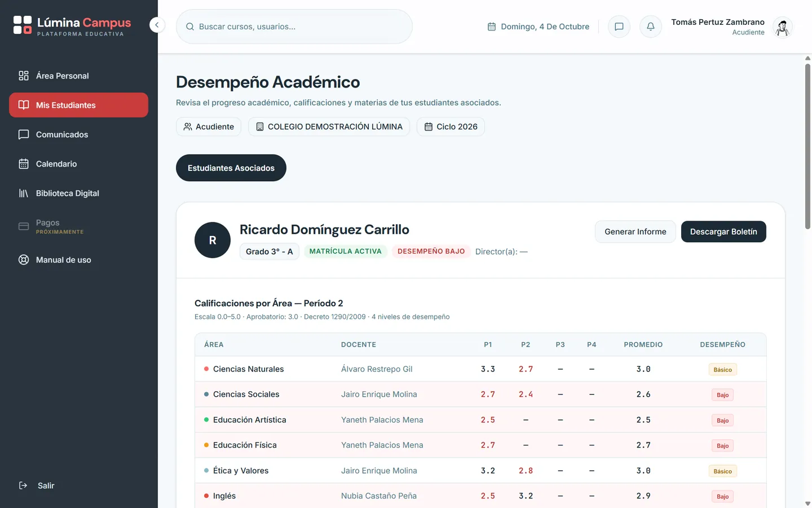Image resolution: width=812 pixels, height=508 pixels.
Task: Collapse the sidebar with the chevron button
Action: coord(157,25)
